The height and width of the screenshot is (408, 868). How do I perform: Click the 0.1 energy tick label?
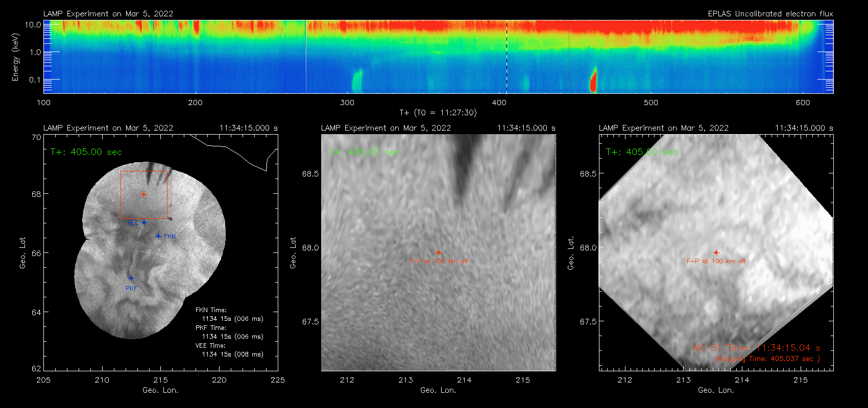[x=35, y=80]
